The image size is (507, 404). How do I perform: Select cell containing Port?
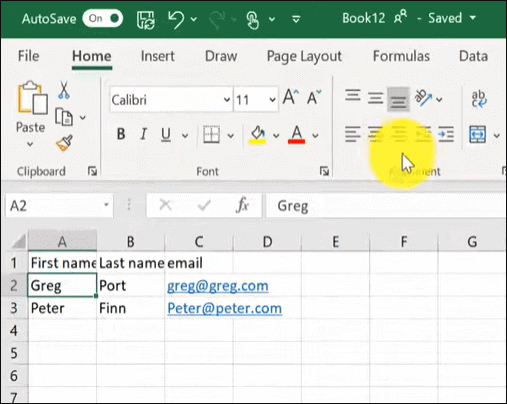[x=131, y=285]
